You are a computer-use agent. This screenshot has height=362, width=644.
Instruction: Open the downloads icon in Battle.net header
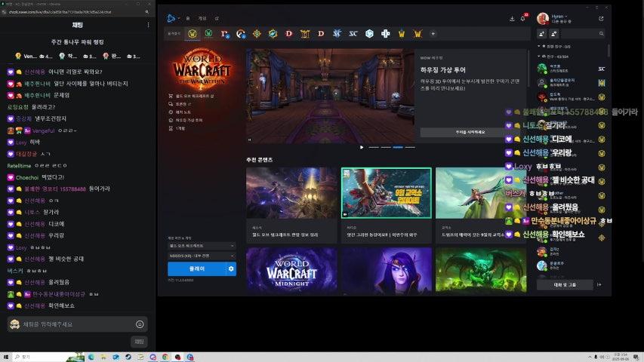point(512,18)
